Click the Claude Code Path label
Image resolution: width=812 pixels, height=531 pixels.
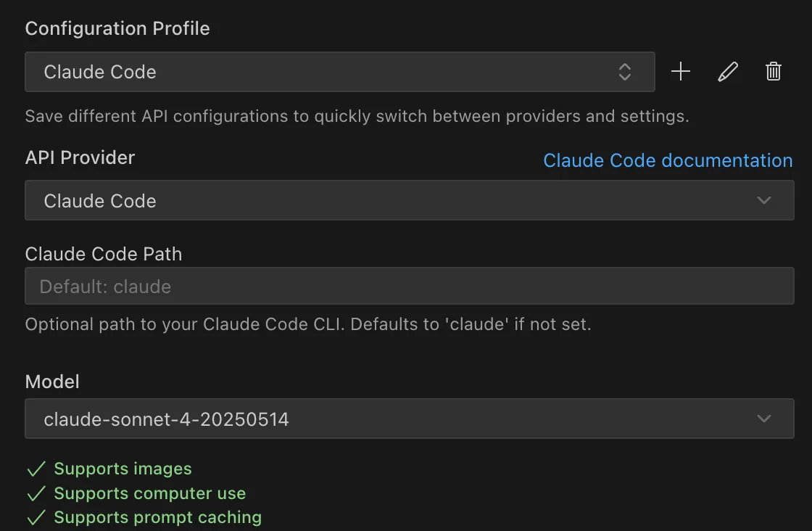[104, 254]
